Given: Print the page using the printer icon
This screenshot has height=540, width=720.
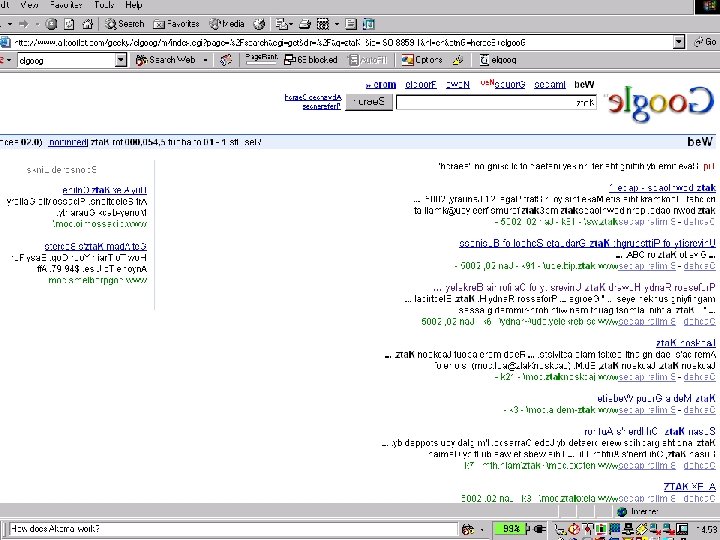Looking at the screenshot, I should [305, 24].
